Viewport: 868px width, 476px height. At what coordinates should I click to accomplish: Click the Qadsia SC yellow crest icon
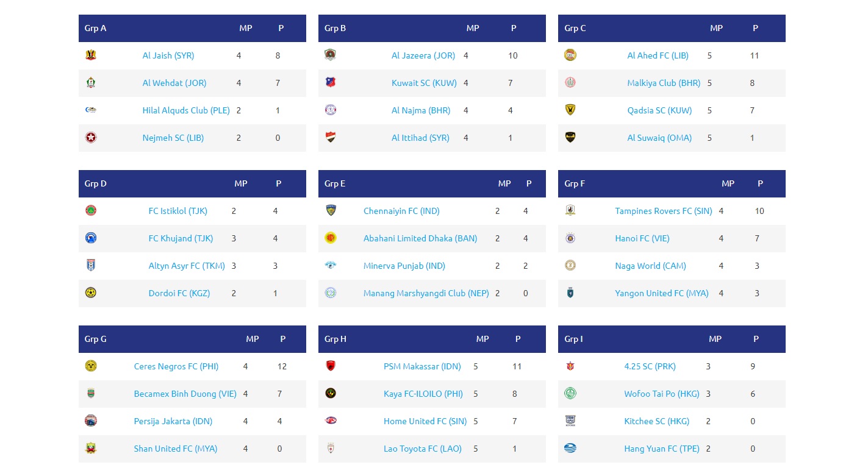tap(570, 110)
